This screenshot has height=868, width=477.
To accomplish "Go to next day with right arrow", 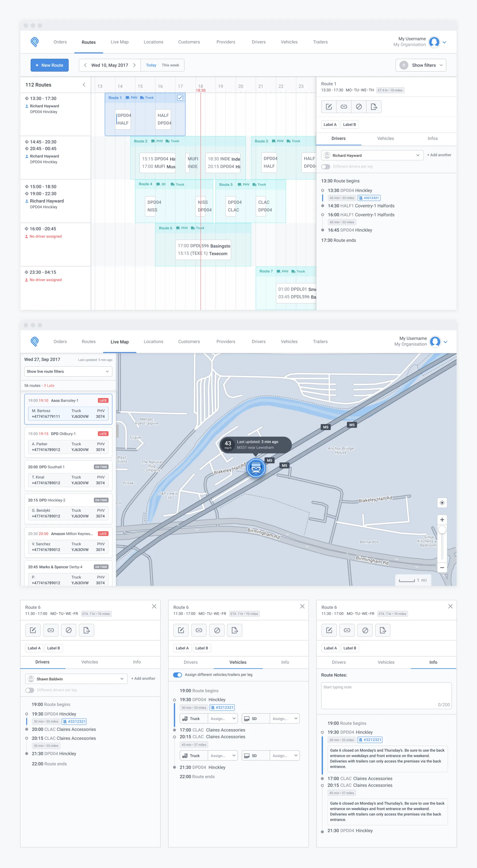I will [x=134, y=65].
